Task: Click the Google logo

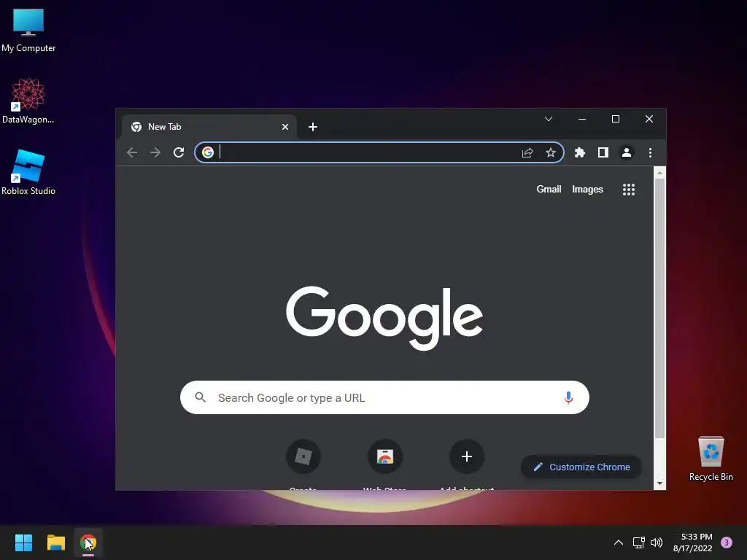Action: pyautogui.click(x=384, y=317)
